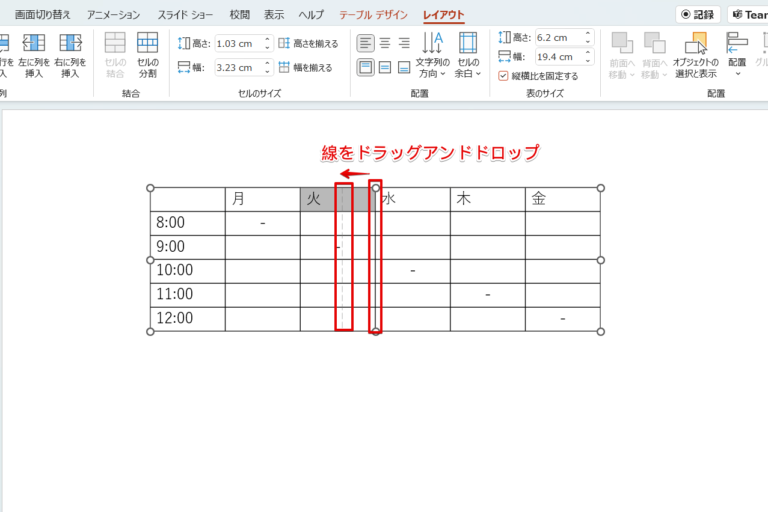Toggle Lock Aspect Ratio checkbox (縦横比を固定する)
The width and height of the screenshot is (768, 512).
tap(503, 76)
